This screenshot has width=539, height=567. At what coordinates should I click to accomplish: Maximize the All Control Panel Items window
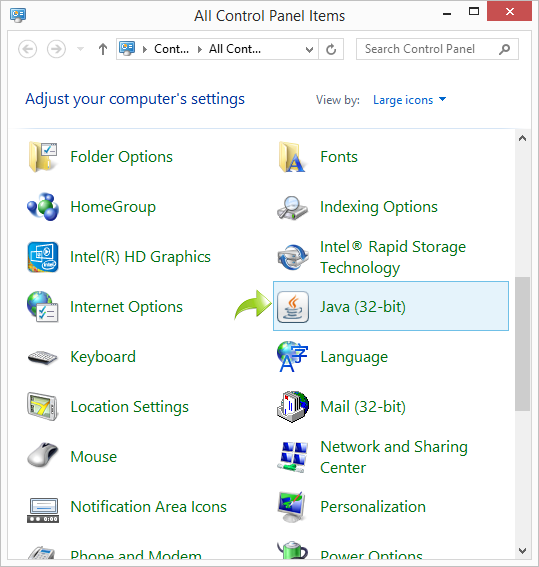(x=474, y=12)
